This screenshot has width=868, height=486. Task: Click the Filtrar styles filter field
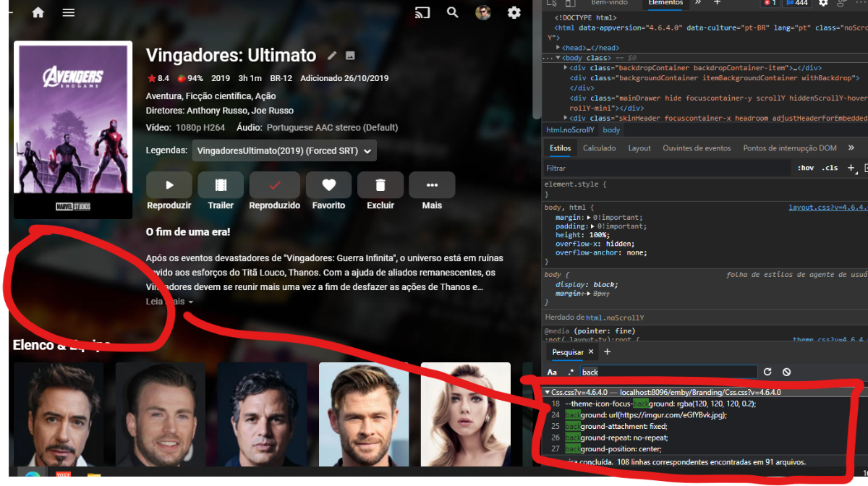[x=665, y=168]
